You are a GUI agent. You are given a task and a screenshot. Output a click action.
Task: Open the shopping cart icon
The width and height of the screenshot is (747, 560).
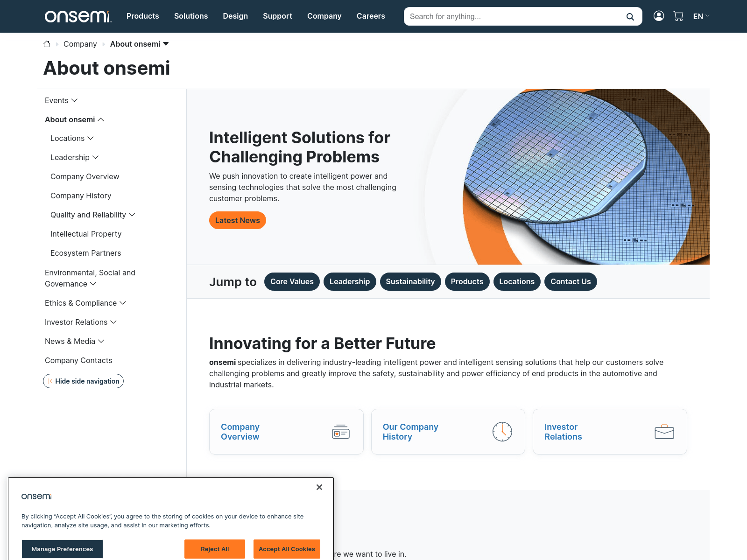click(x=678, y=16)
